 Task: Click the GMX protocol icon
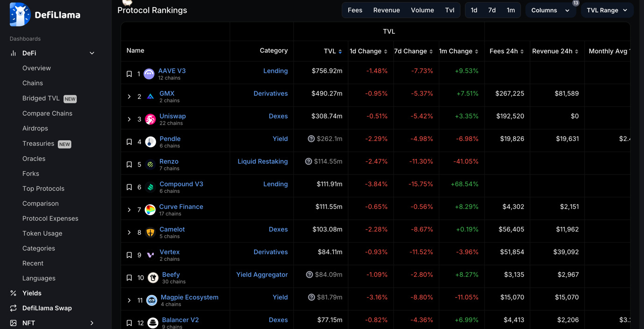coord(150,97)
